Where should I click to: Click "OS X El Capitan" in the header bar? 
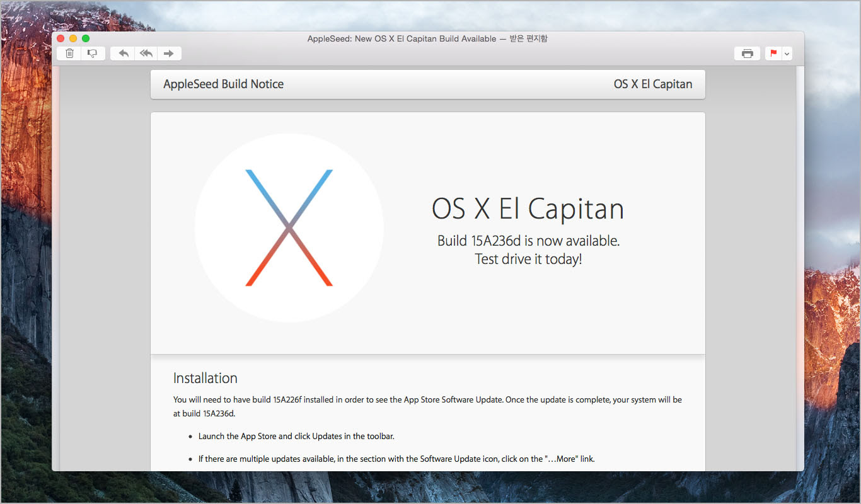[x=653, y=84]
